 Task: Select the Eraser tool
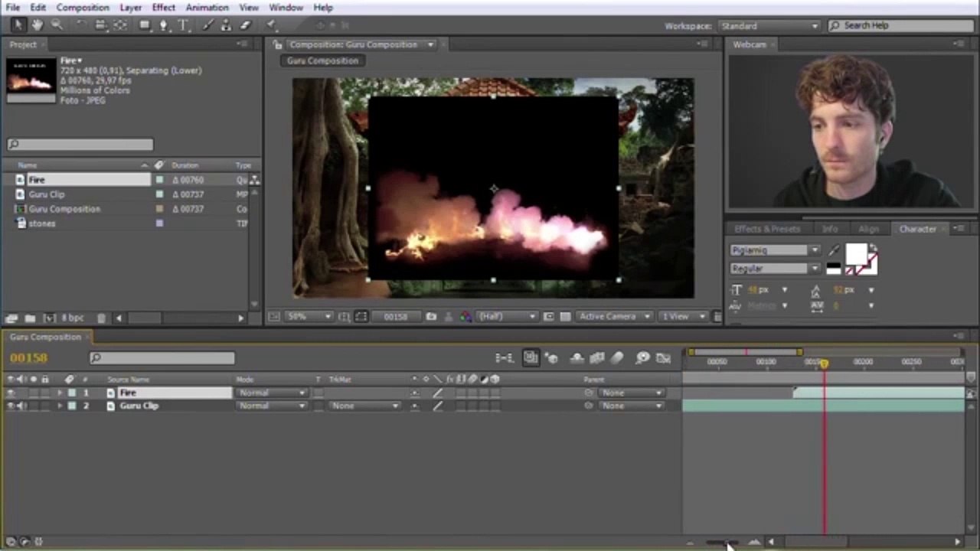click(246, 25)
